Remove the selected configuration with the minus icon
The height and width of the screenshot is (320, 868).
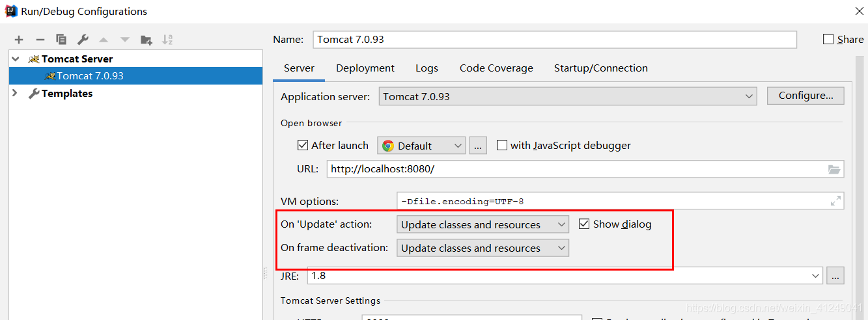[40, 40]
